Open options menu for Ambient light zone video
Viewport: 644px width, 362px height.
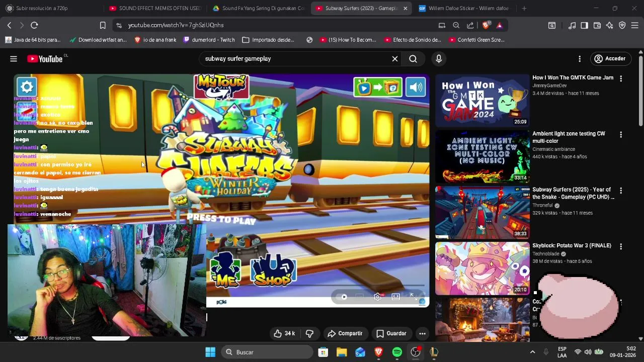tap(621, 135)
